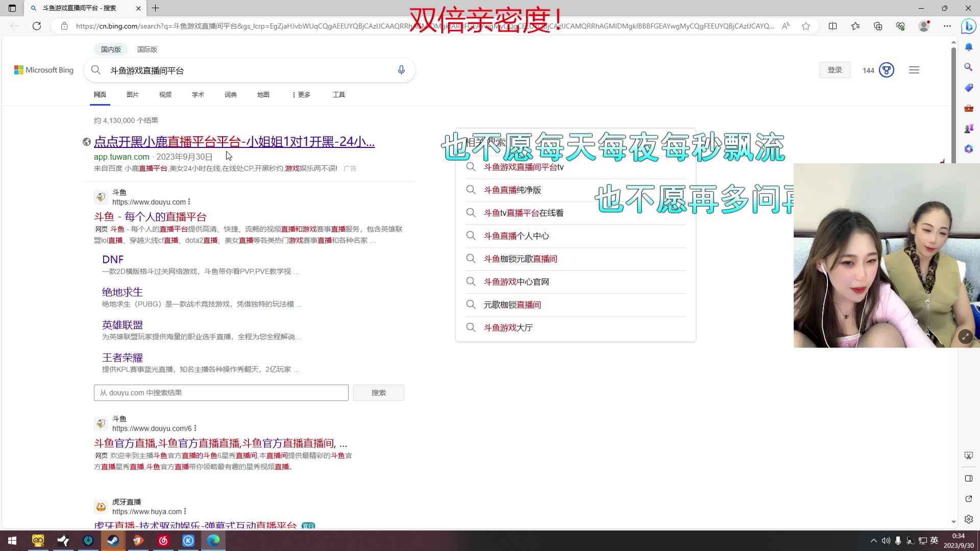Open the 斗鱼 - 每个人的直播平台 link

coord(150,216)
